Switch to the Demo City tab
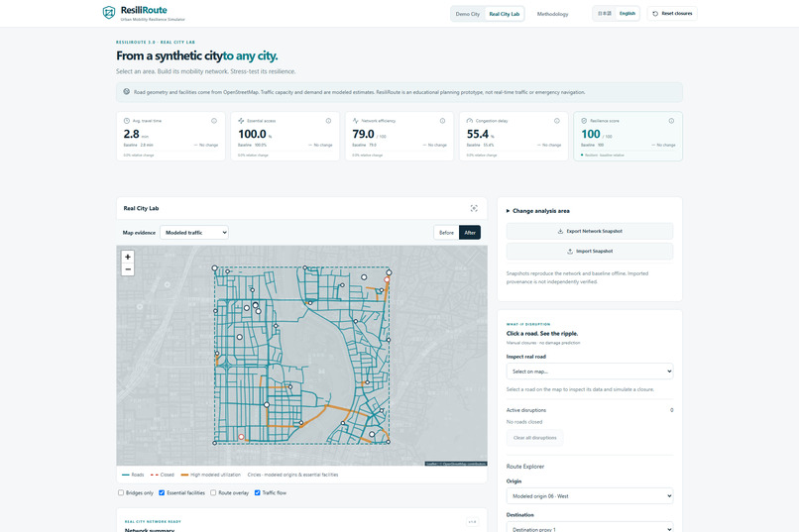The image size is (799, 532). (x=467, y=14)
